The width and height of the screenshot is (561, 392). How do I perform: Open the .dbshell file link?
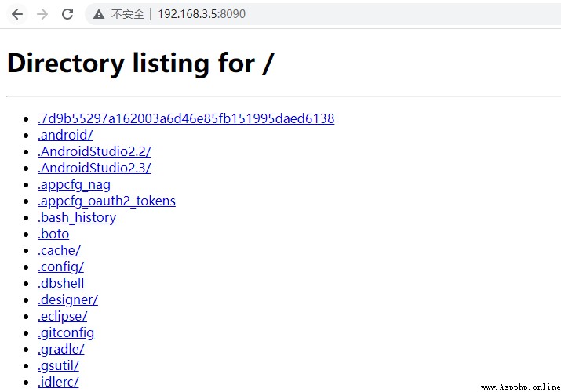coord(61,283)
